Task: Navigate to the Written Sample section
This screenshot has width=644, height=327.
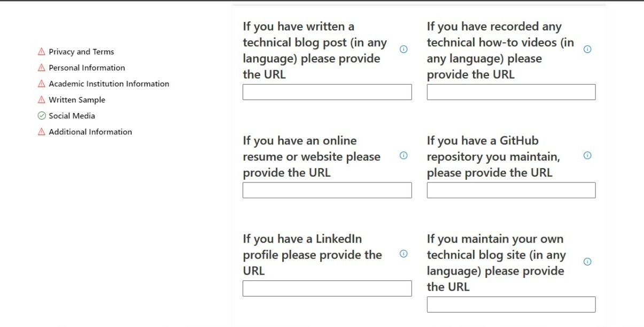Action: [77, 100]
